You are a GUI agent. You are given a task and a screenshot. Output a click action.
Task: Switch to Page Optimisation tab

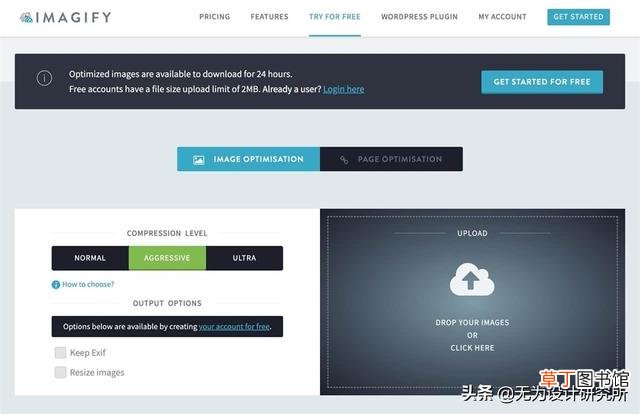(391, 159)
